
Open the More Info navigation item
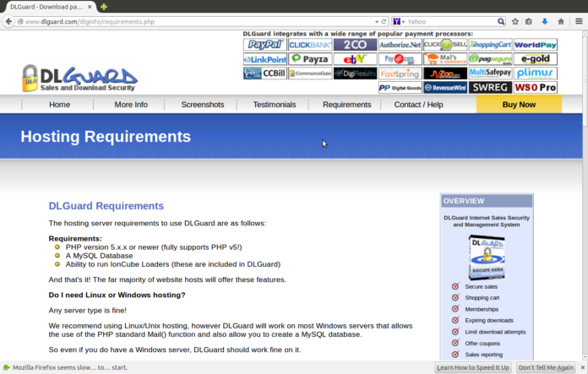[131, 105]
